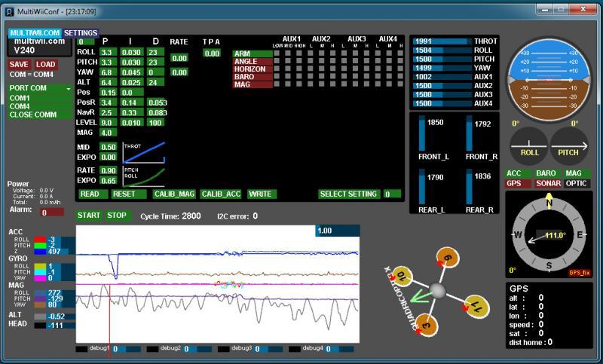Adjust the graph scale slider showing 1.00
This screenshot has height=364, width=603.
[x=336, y=231]
